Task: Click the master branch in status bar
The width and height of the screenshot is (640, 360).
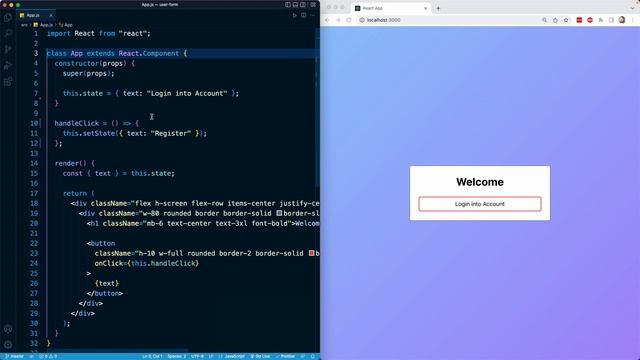Action: click(x=14, y=356)
